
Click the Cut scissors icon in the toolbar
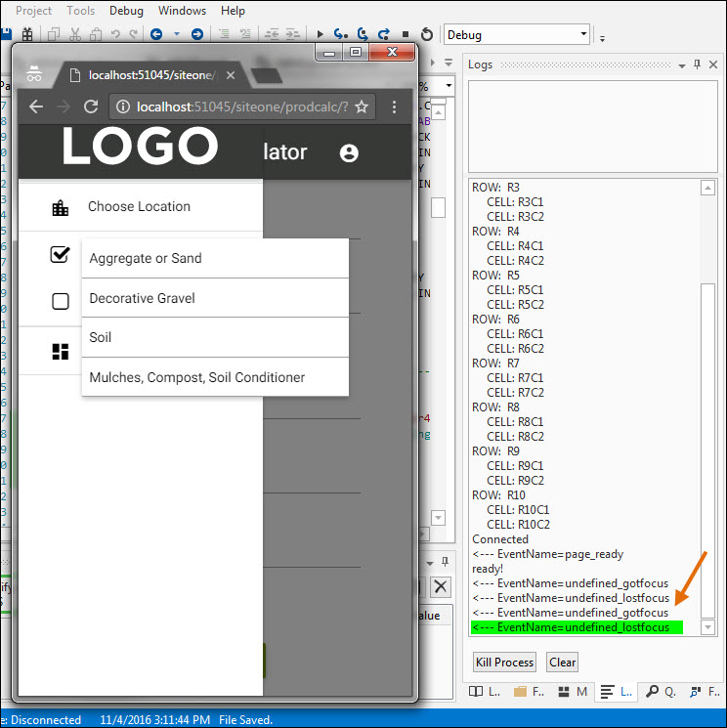pyautogui.click(x=74, y=34)
